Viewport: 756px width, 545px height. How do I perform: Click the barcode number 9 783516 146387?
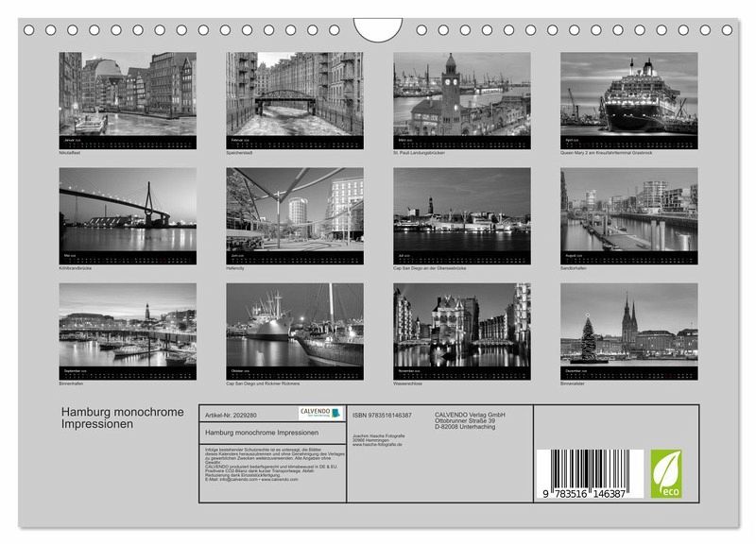[x=584, y=493]
